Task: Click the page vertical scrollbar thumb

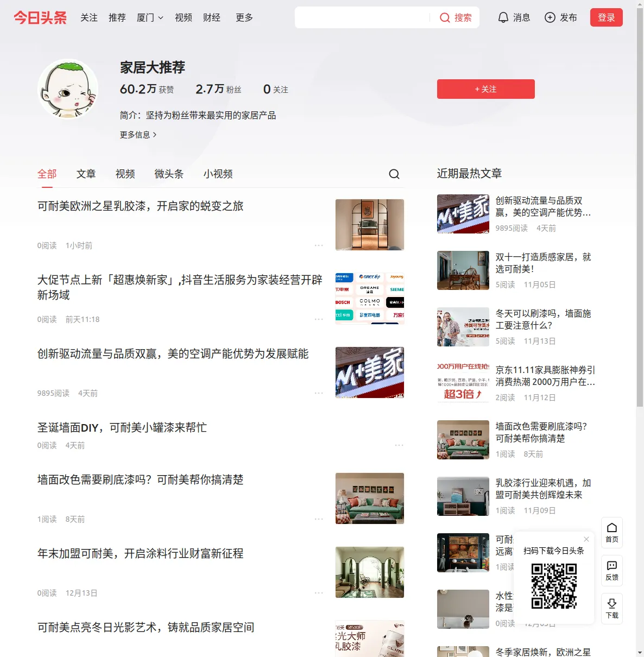Action: click(x=640, y=206)
